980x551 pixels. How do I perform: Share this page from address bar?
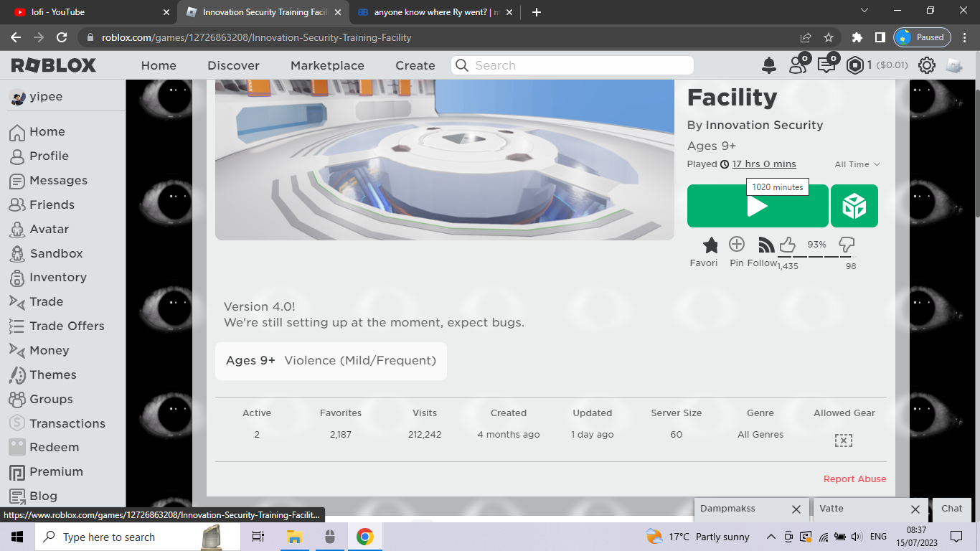coord(806,37)
